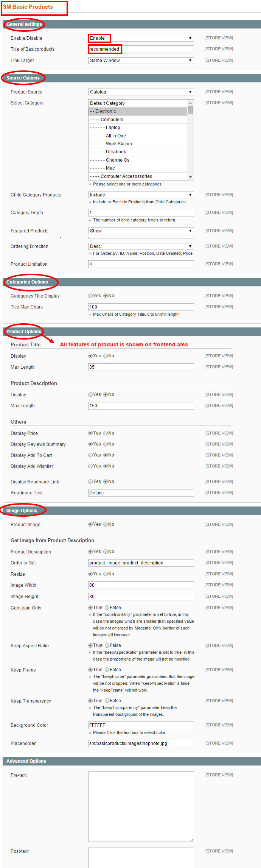Image resolution: width=261 pixels, height=868 pixels.
Task: Select Electronic in category list
Action: (138, 111)
